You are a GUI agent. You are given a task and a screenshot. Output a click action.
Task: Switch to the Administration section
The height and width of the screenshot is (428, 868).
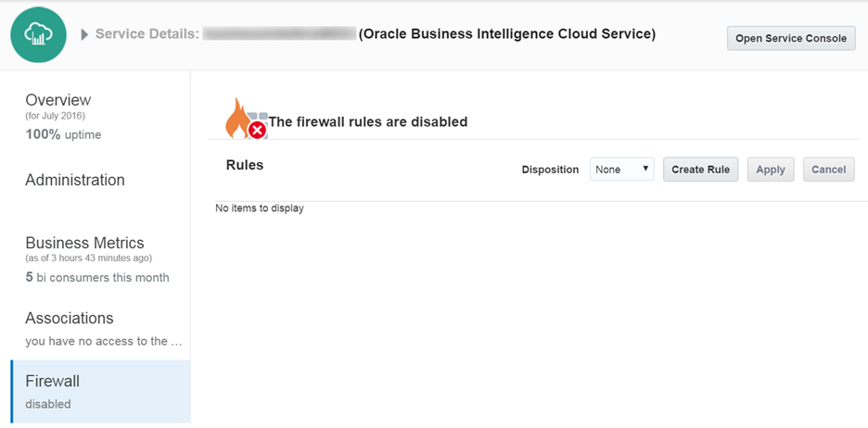(x=75, y=180)
